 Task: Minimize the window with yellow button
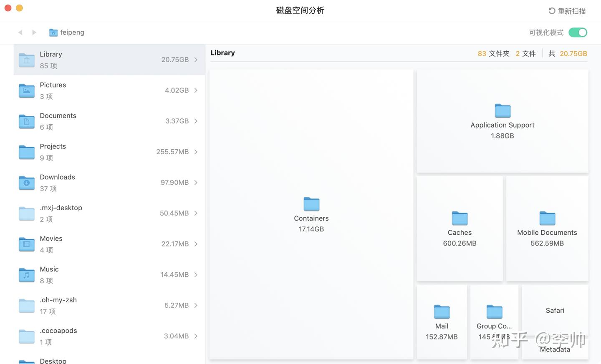point(19,8)
